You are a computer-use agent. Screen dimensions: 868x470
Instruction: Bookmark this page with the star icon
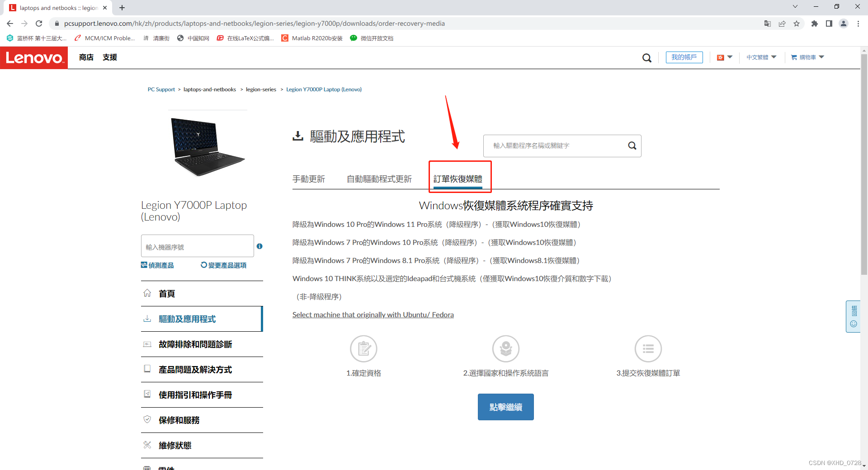(797, 23)
